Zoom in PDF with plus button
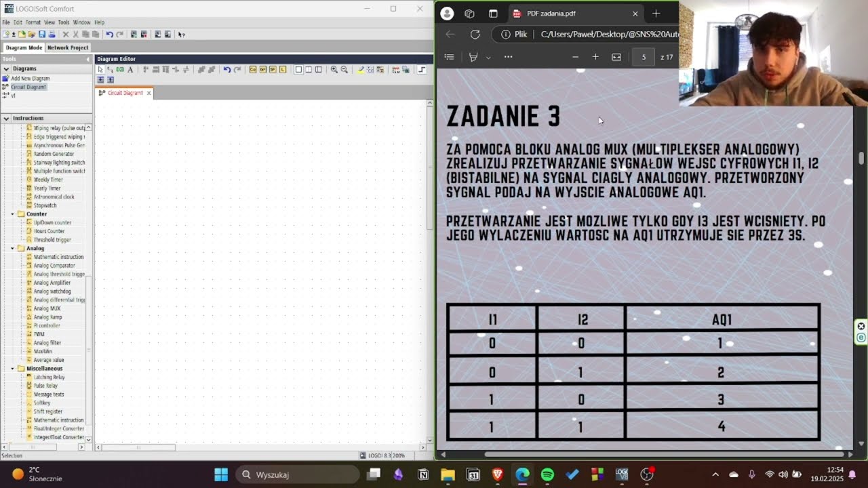The height and width of the screenshot is (488, 868). pos(595,57)
